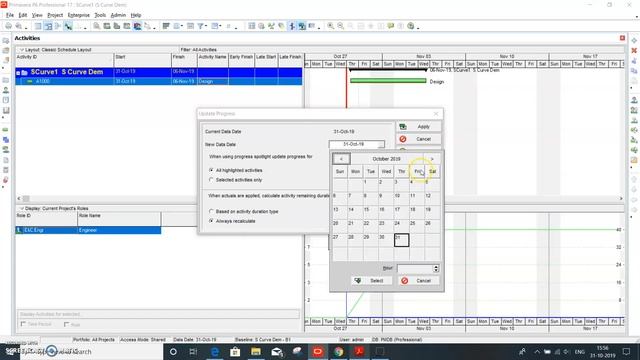Click the calendar Time input field
The height and width of the screenshot is (360, 640).
(415, 268)
